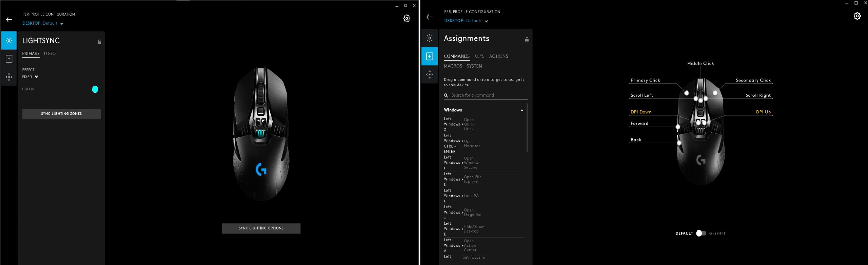
Task: Click back arrow in the LIGHTSYNC window
Action: [9, 20]
